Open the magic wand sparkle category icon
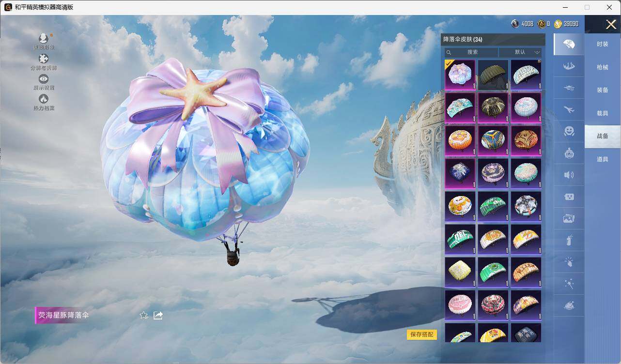The width and height of the screenshot is (621, 364). [569, 284]
